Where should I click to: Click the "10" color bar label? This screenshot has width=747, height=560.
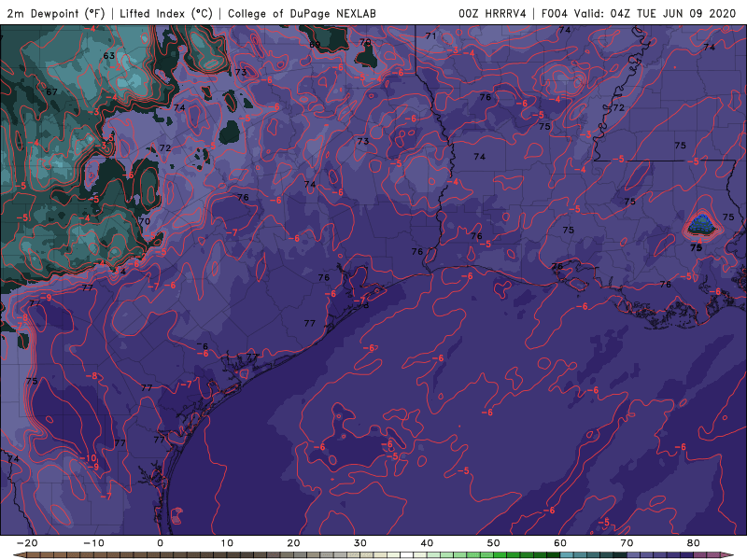(227, 543)
